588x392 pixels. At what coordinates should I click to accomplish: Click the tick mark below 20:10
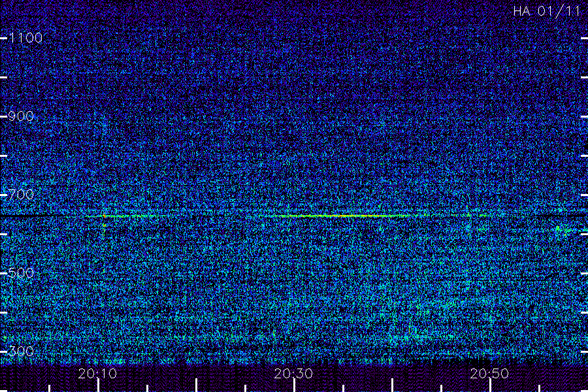pos(98,385)
